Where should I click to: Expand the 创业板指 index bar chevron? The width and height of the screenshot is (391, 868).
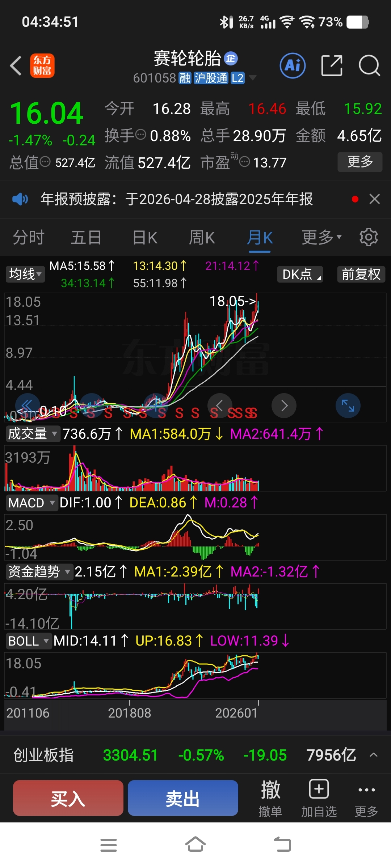pos(374,755)
